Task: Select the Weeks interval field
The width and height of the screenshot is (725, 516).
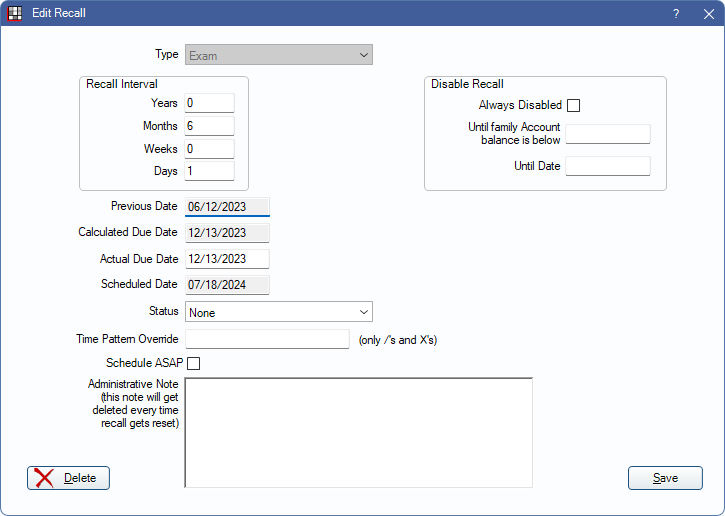Action: (x=209, y=149)
